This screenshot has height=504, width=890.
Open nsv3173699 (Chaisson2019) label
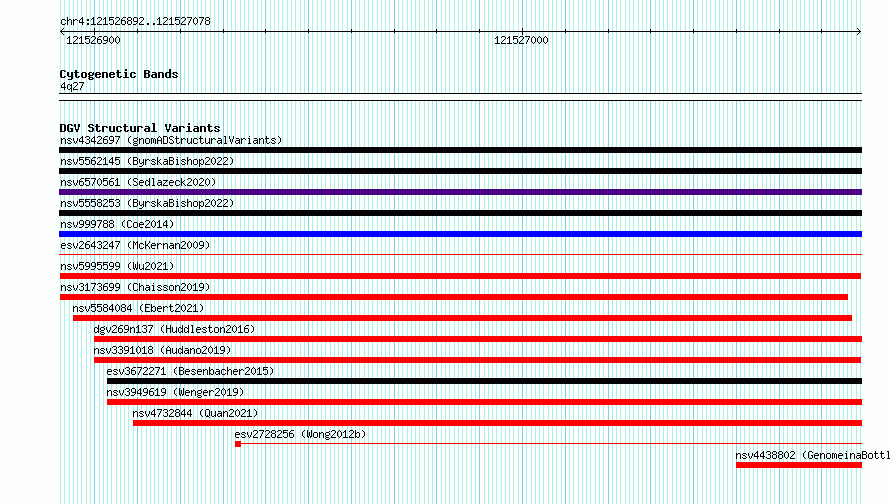(135, 287)
